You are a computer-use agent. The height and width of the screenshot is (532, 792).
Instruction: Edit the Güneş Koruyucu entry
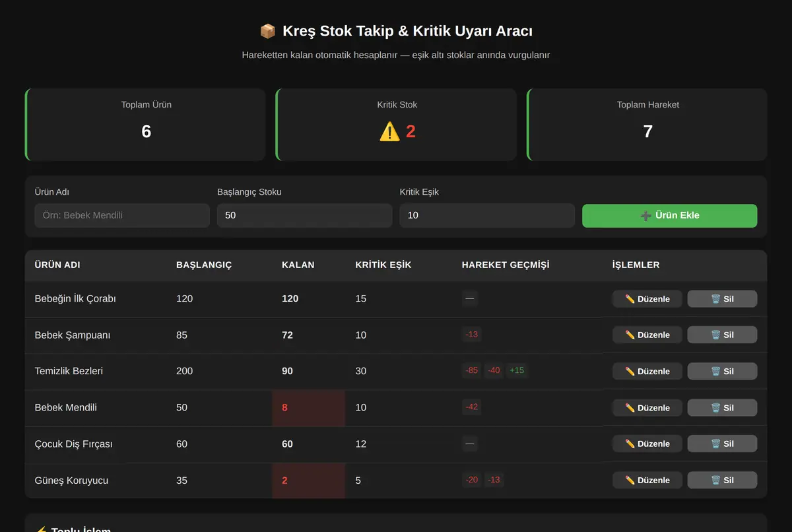(x=647, y=481)
